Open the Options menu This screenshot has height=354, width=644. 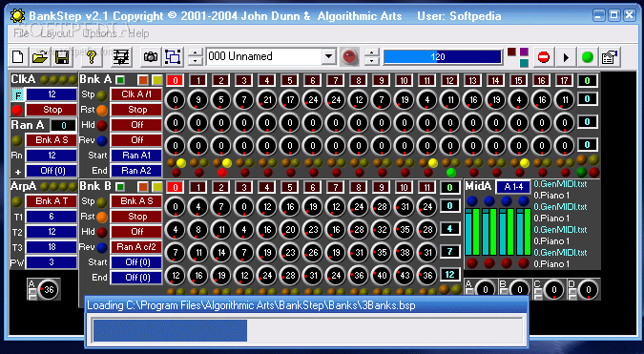coord(100,33)
